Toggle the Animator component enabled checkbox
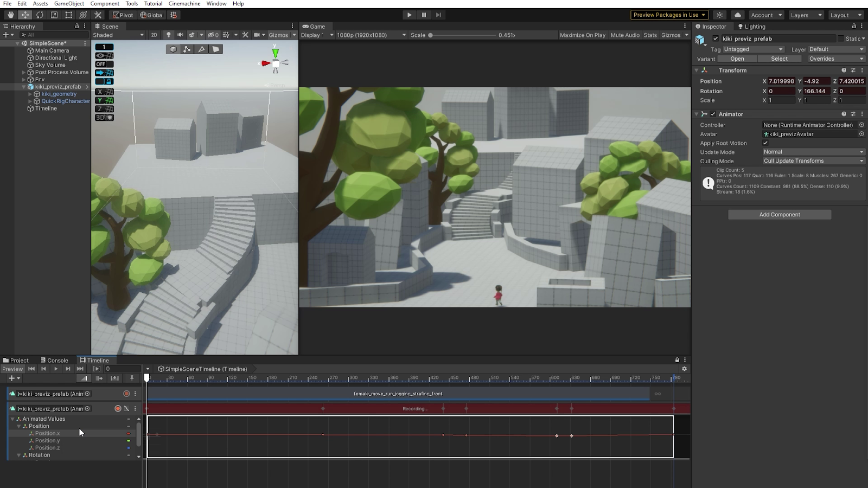 (x=713, y=114)
